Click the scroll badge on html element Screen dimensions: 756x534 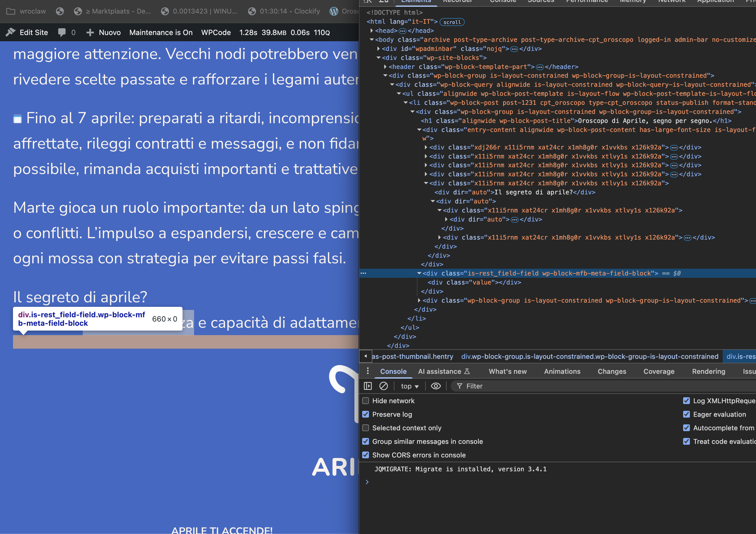point(452,22)
